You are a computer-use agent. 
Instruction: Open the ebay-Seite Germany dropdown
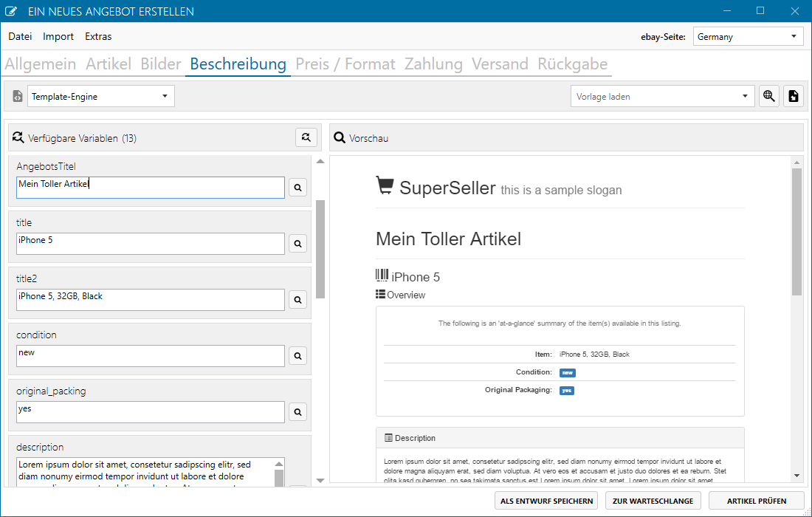[749, 37]
